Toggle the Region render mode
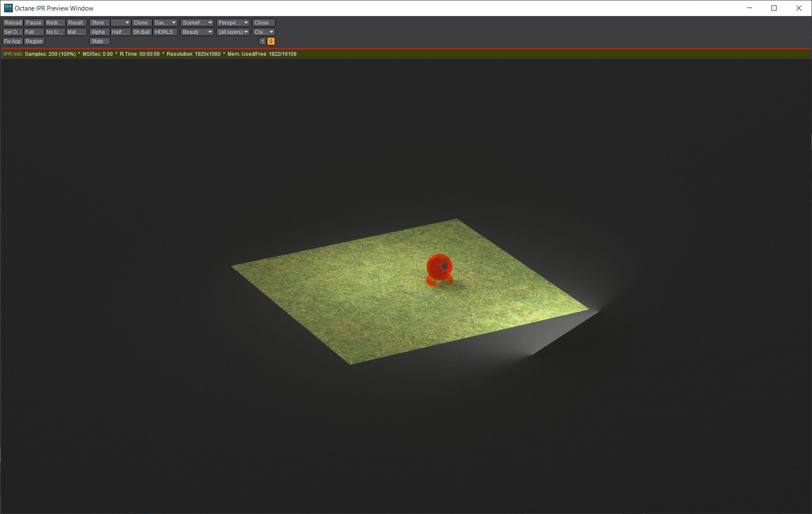The image size is (812, 514). (34, 41)
